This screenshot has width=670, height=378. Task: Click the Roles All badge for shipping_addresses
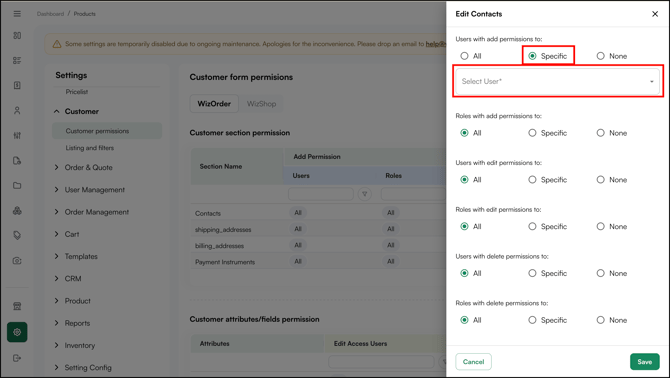click(x=391, y=229)
